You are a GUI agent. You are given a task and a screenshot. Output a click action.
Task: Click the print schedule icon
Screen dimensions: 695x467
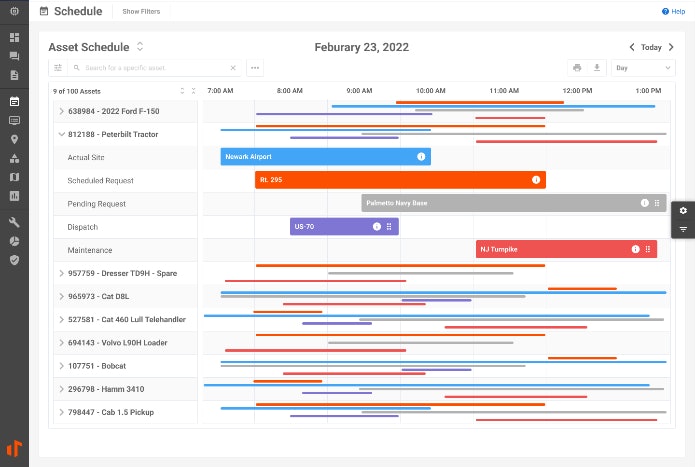[x=576, y=68]
